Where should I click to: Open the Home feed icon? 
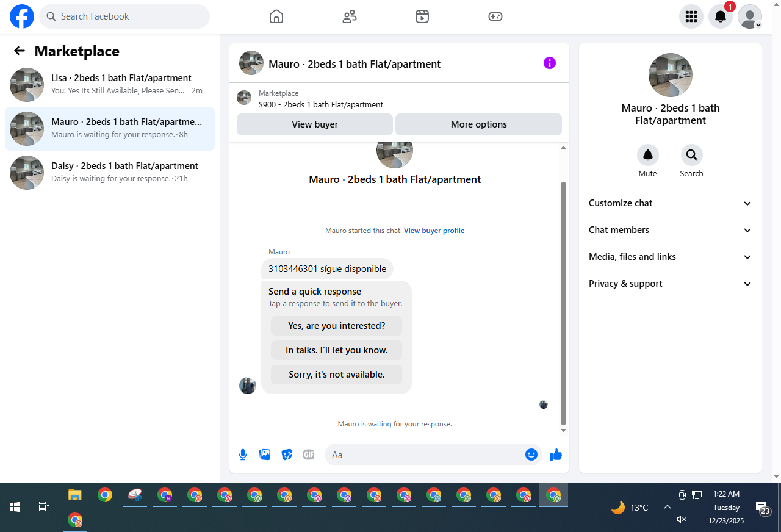point(276,16)
